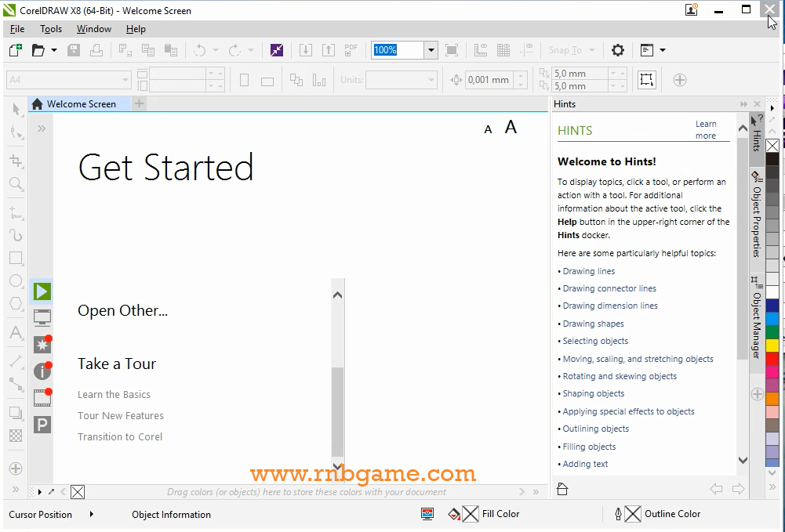Click the Save disk icon

[x=74, y=50]
